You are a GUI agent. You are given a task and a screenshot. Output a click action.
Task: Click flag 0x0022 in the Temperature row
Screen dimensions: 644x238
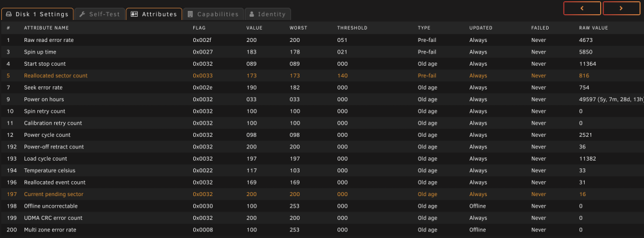[x=203, y=170]
